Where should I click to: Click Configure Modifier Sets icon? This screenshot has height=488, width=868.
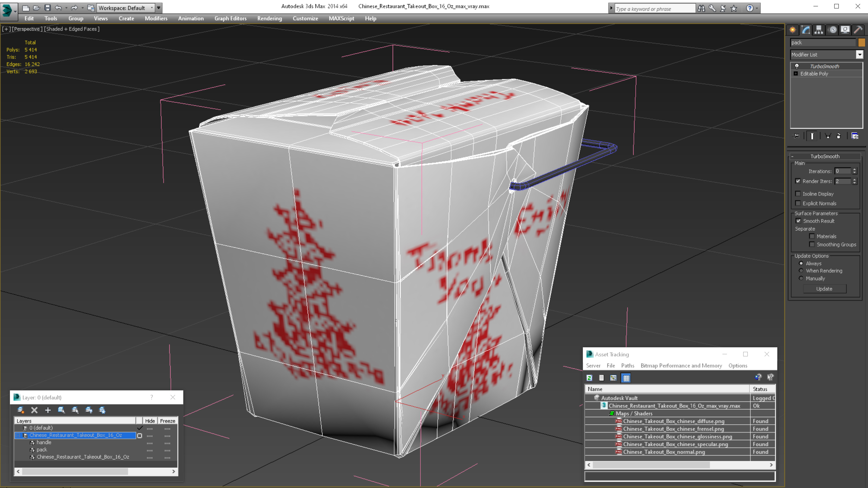(x=855, y=136)
